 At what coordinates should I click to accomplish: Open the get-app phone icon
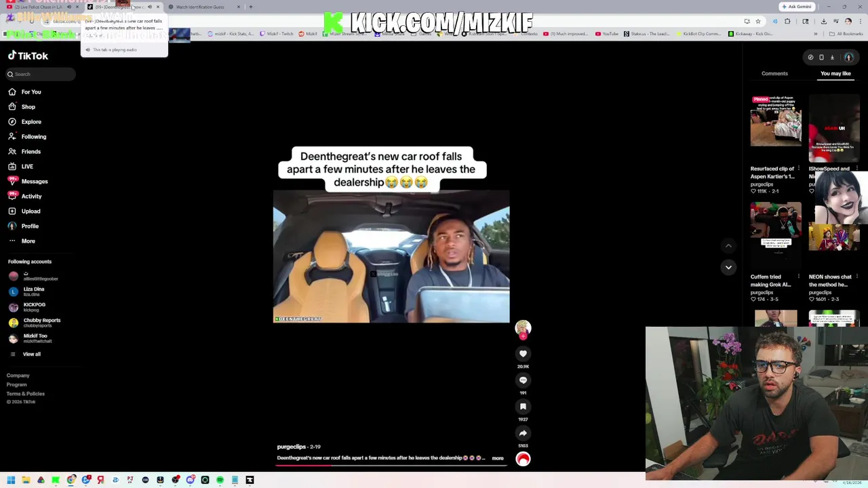(821, 58)
